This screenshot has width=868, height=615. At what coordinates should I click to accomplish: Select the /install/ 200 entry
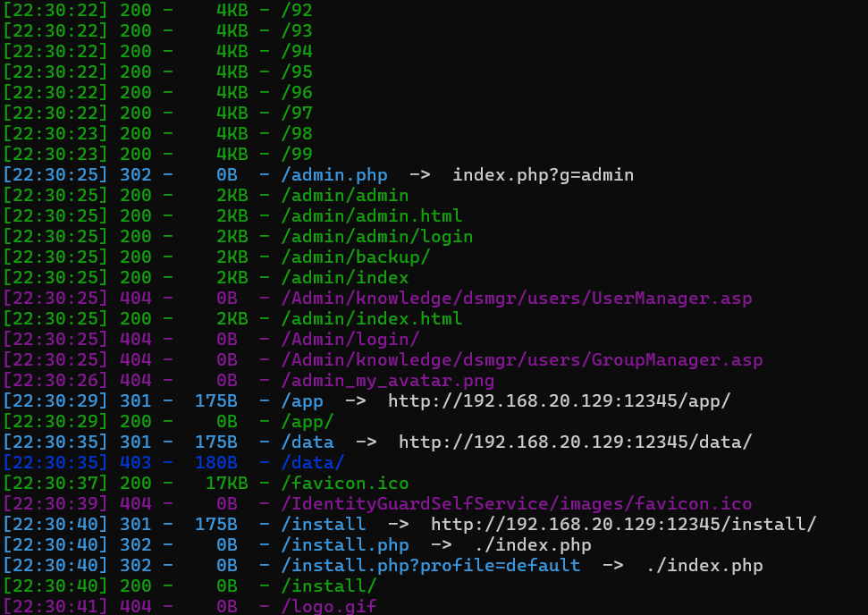(329, 586)
